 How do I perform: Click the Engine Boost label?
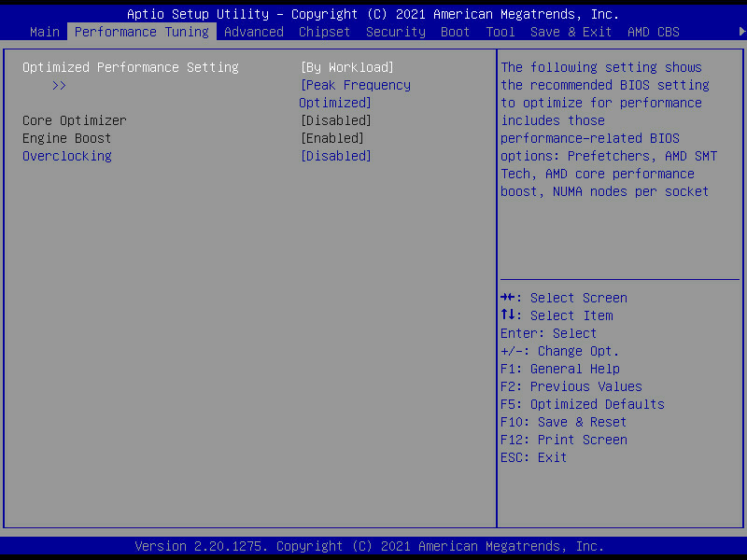click(67, 138)
